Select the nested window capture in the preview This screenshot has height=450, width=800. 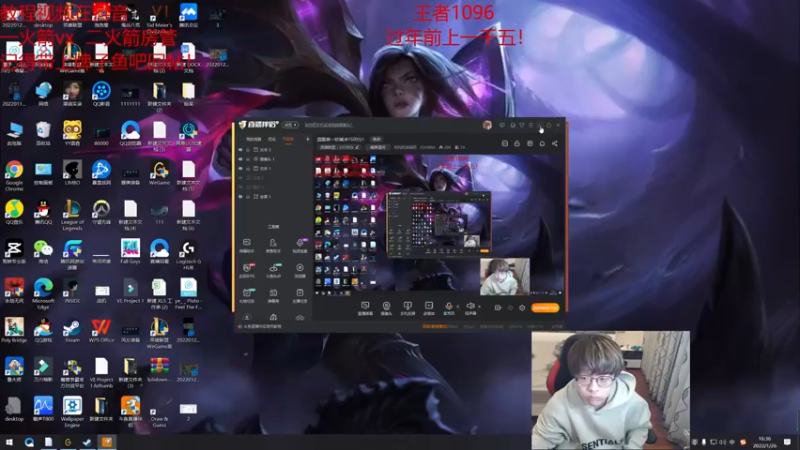coord(439,223)
